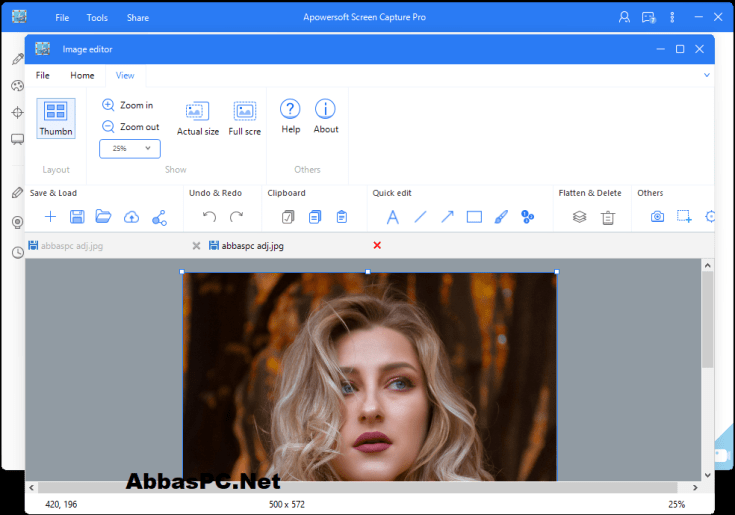This screenshot has height=515, width=735.
Task: Click the share icon in Save & Load
Action: tap(159, 217)
